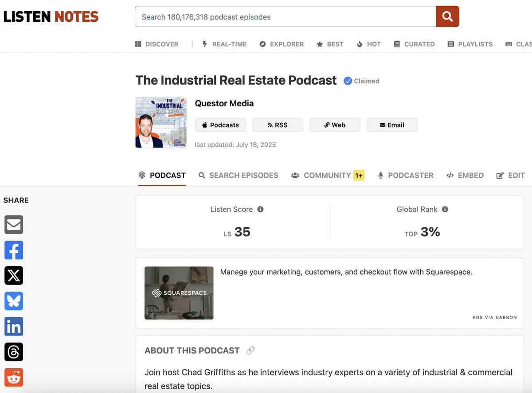532x393 pixels.
Task: Share on LinkedIn icon
Action: pyautogui.click(x=14, y=327)
